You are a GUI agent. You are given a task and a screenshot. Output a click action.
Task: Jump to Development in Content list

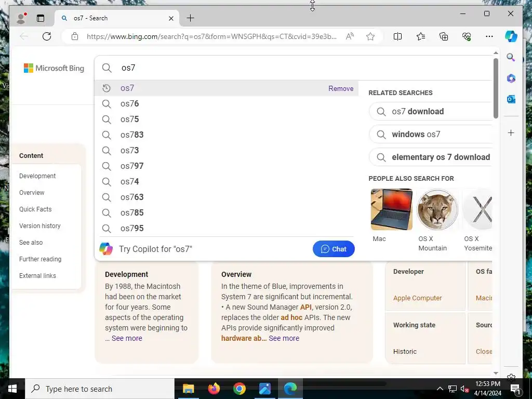coord(37,176)
